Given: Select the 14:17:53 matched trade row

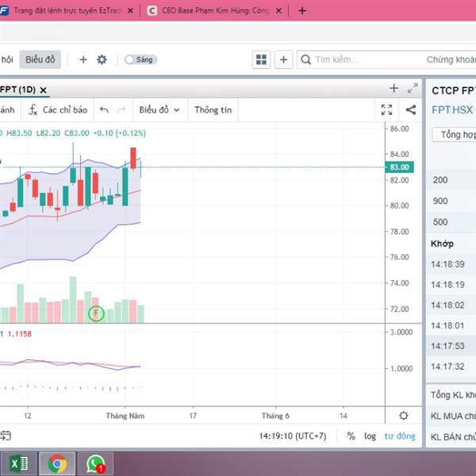Looking at the screenshot, I should coord(451,346).
